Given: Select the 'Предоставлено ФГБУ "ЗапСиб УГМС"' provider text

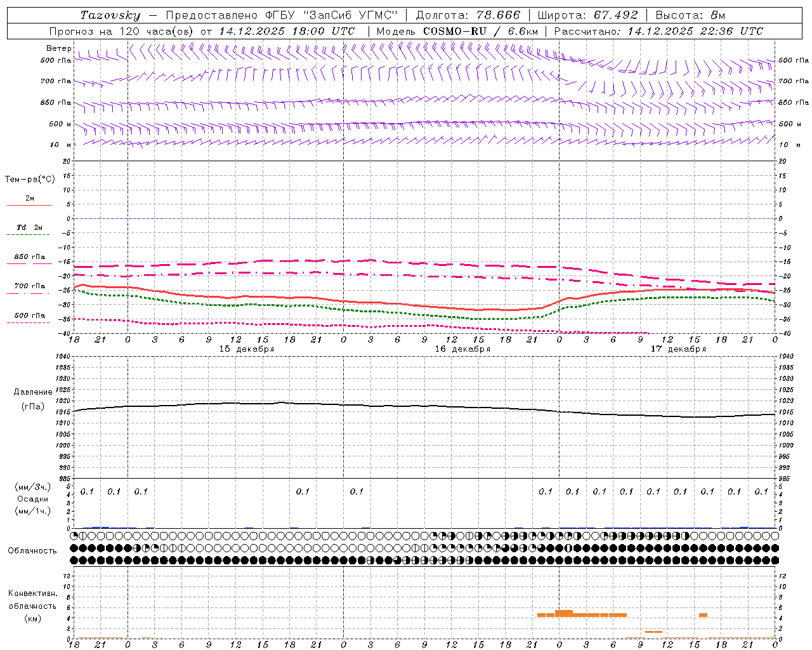Looking at the screenshot, I should point(282,15).
